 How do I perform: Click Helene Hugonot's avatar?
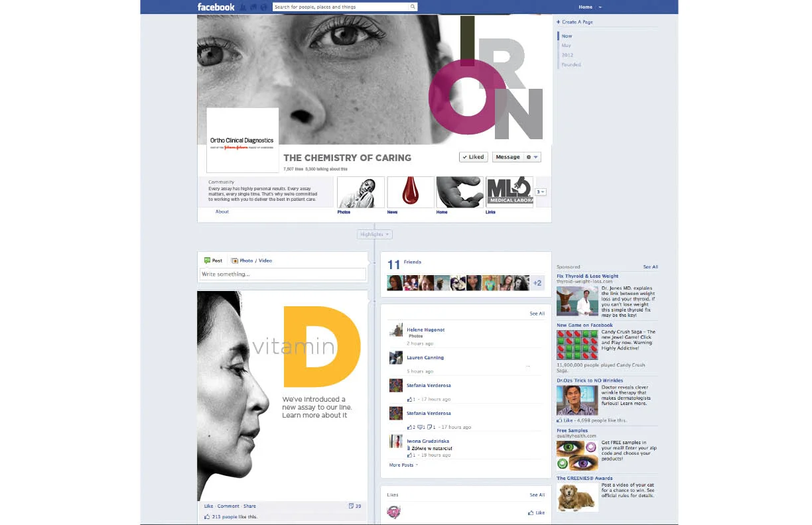click(x=395, y=330)
